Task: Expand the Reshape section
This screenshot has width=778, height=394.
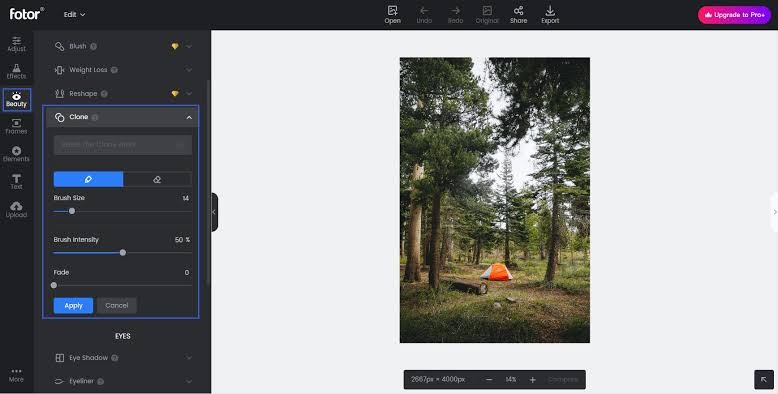Action: [189, 93]
